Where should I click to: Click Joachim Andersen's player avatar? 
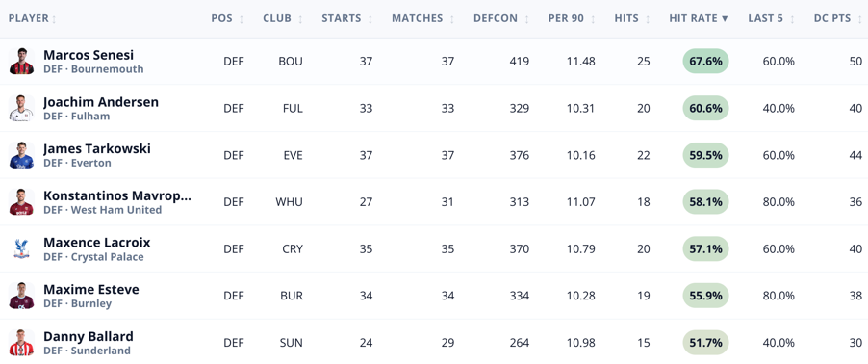click(21, 108)
